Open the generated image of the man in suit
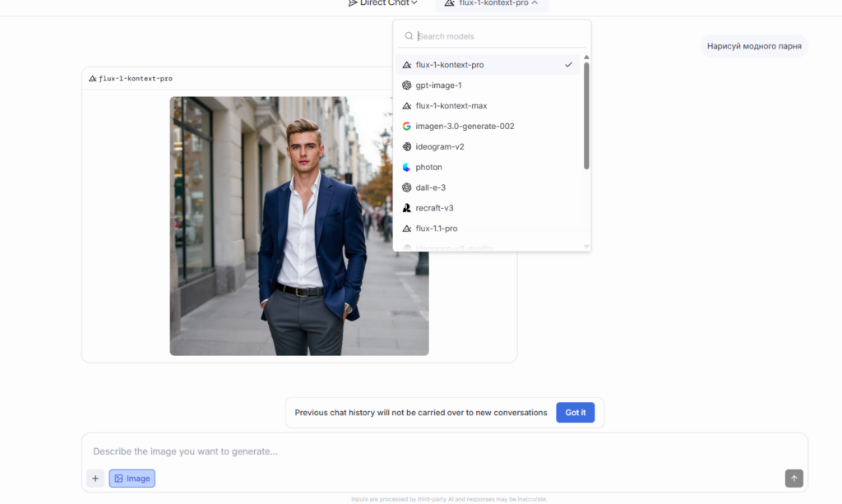The image size is (842, 504). coord(299,226)
